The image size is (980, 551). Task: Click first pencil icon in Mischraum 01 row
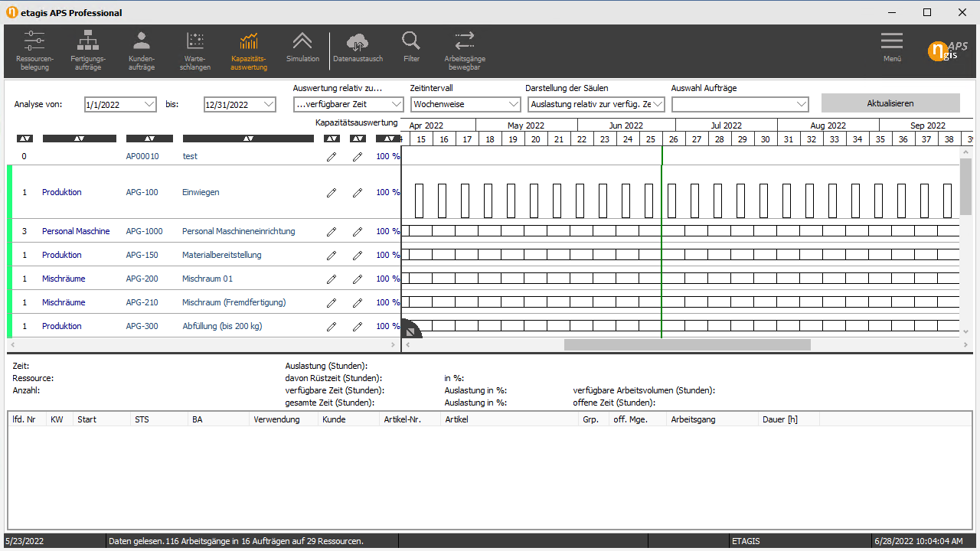[332, 279]
